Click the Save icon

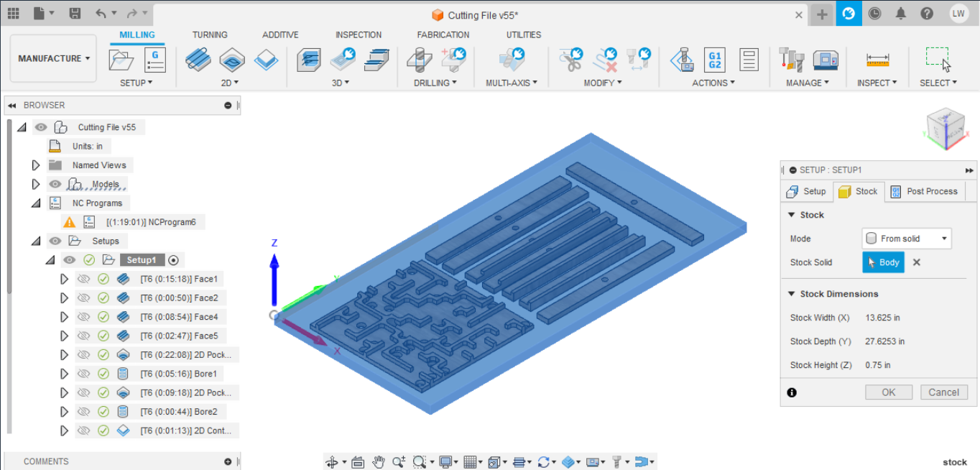tap(75, 13)
